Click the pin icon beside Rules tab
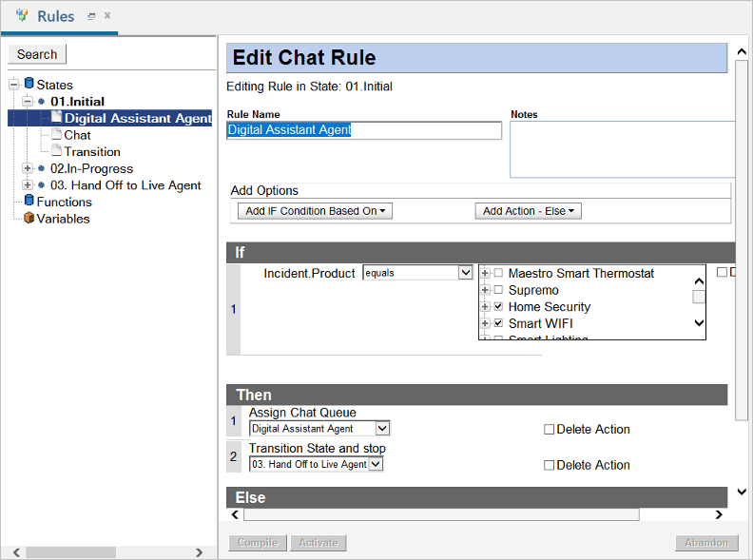This screenshot has width=753, height=560. coord(91,16)
